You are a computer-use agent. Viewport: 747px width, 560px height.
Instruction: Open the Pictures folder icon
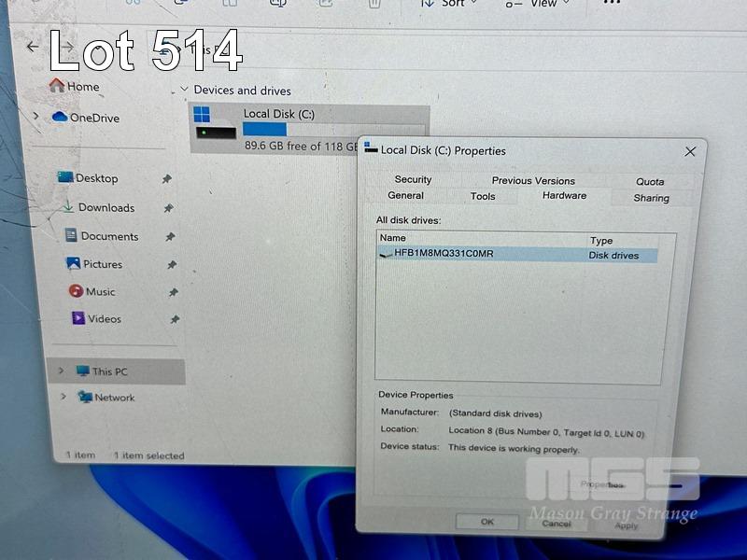click(x=73, y=264)
